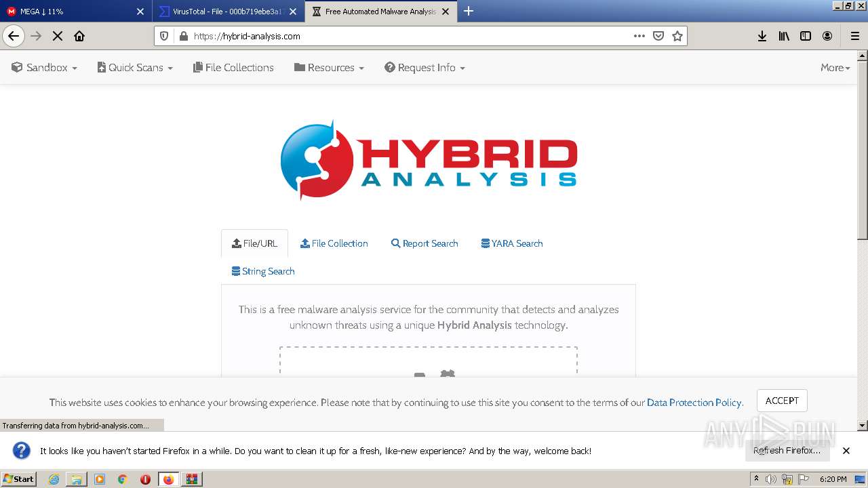
Task: Launch Chrome from the taskbar
Action: (x=122, y=479)
